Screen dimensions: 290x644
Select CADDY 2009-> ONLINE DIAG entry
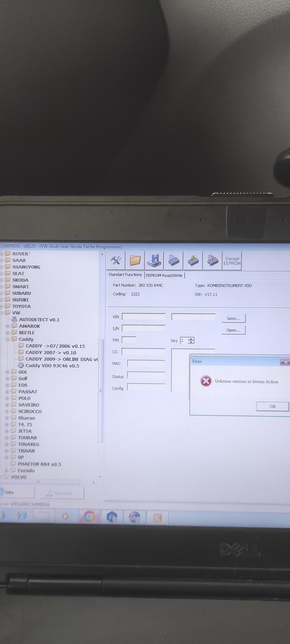(x=62, y=359)
